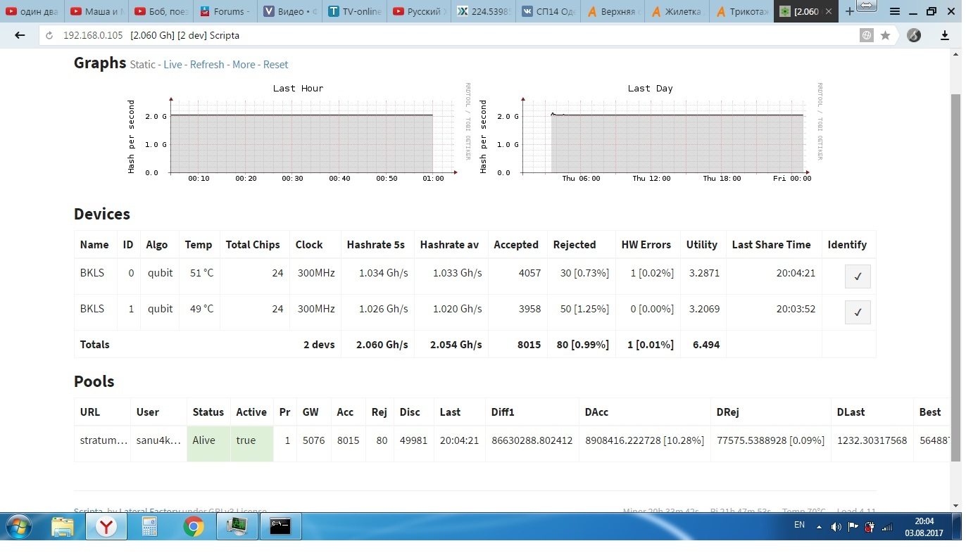The image size is (966, 560).
Task: Open the Calculator in the taskbar
Action: pos(150,526)
